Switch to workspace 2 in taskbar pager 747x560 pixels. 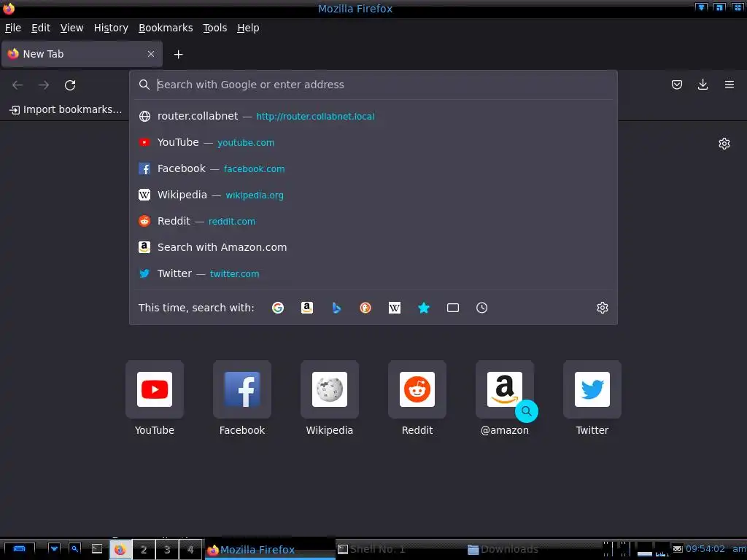click(144, 550)
